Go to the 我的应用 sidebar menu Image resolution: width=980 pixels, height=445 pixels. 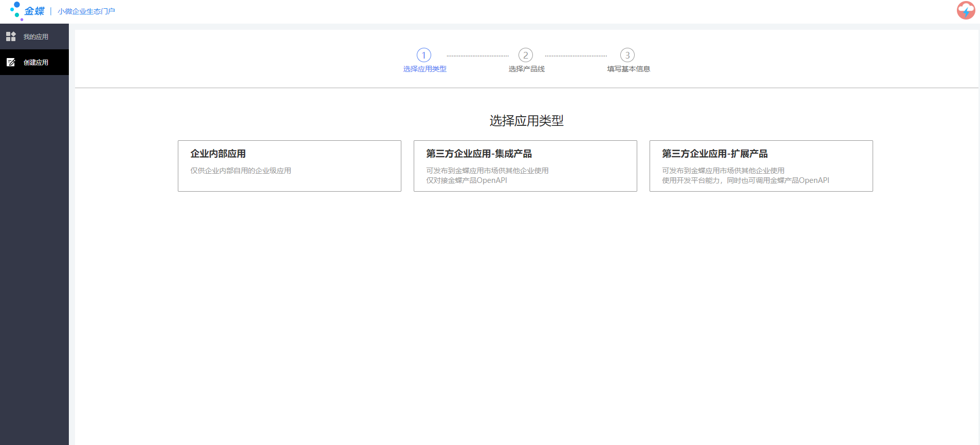[x=35, y=37]
